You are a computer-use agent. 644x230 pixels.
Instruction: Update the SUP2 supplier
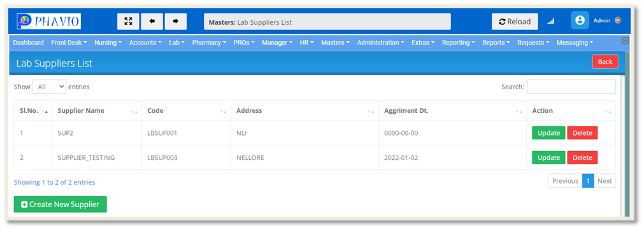[548, 133]
